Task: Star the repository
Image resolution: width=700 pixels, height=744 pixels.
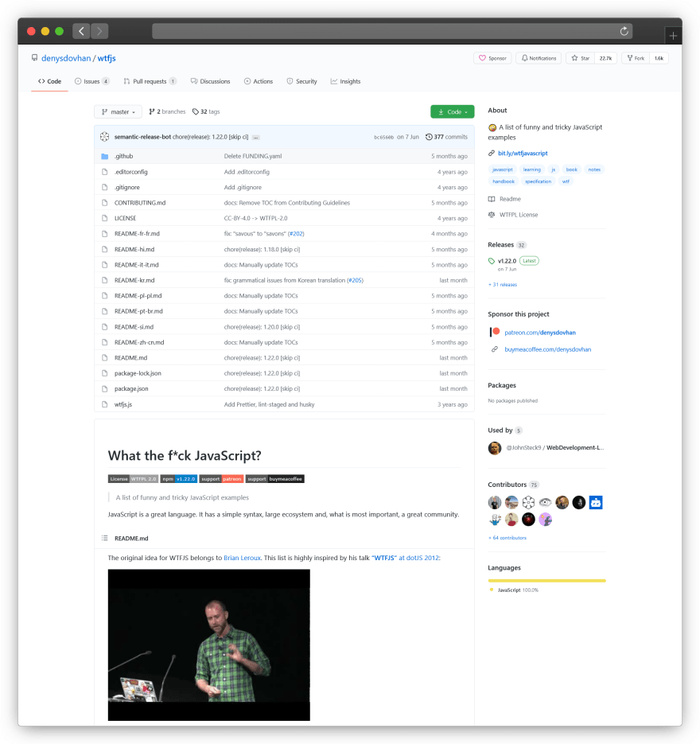Action: (580, 58)
